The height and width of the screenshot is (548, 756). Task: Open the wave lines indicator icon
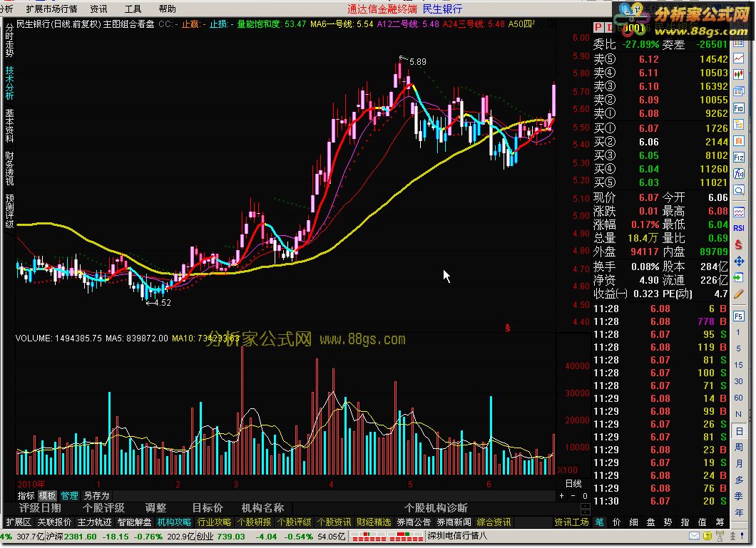739,212
